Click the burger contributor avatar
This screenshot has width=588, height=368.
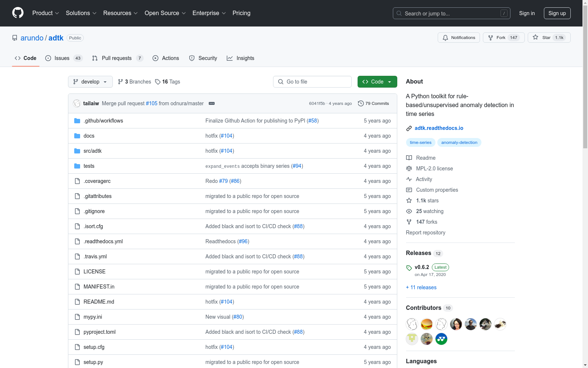pyautogui.click(x=427, y=324)
